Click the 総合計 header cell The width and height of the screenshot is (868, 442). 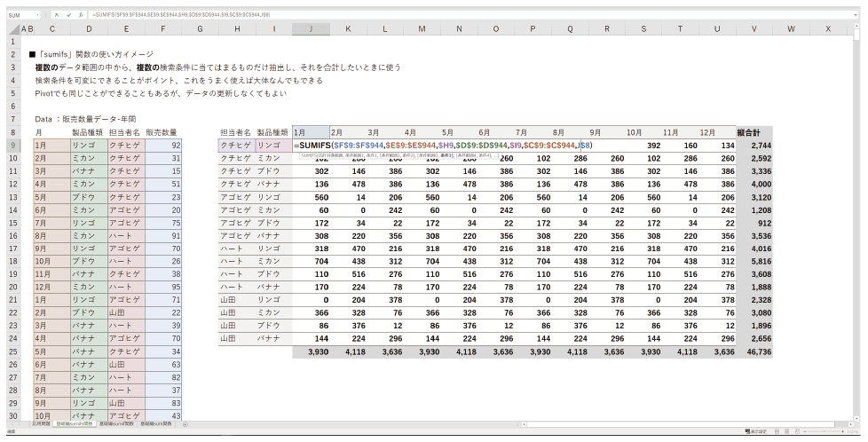point(754,132)
